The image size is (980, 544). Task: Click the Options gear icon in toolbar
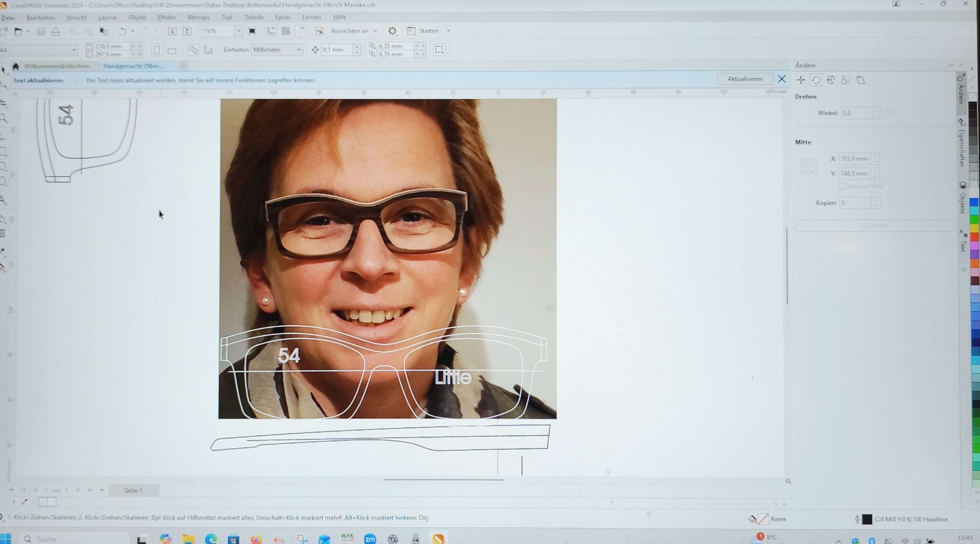(x=392, y=31)
